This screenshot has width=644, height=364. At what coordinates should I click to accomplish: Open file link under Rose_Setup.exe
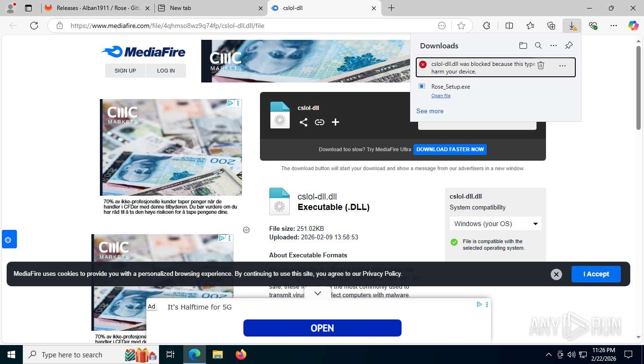click(440, 96)
